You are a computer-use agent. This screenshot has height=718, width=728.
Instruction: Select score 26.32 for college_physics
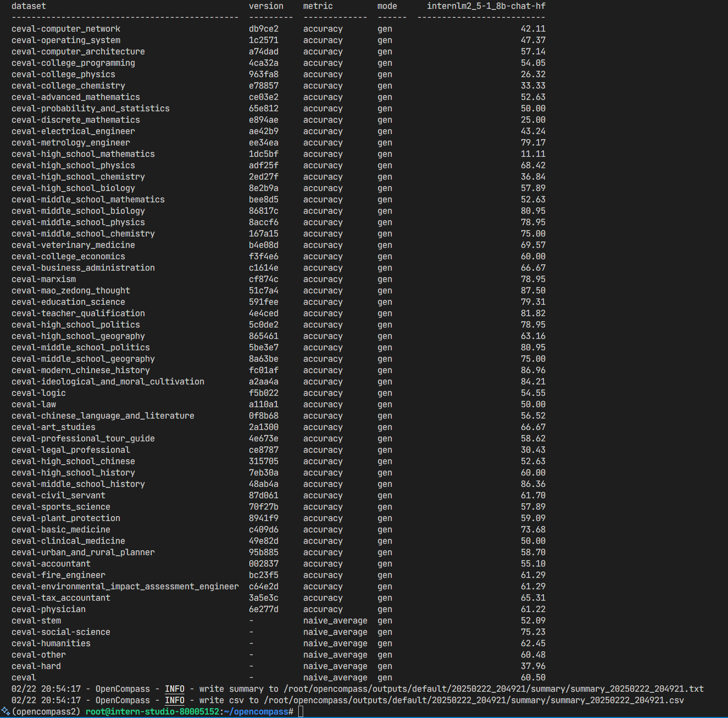pos(533,74)
